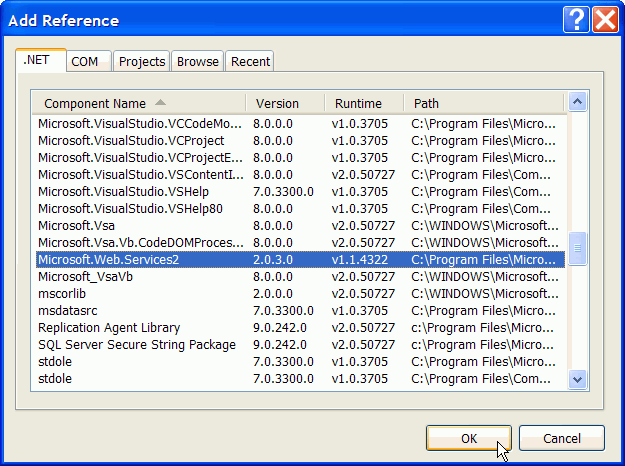The width and height of the screenshot is (625, 466).
Task: Open the Browse tab
Action: tap(197, 61)
